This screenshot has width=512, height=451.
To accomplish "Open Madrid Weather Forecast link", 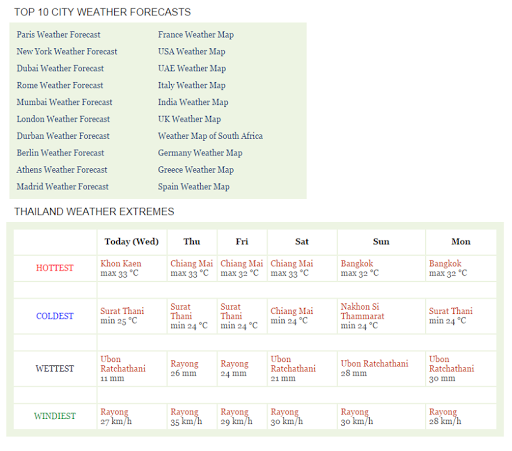I will click(x=62, y=187).
